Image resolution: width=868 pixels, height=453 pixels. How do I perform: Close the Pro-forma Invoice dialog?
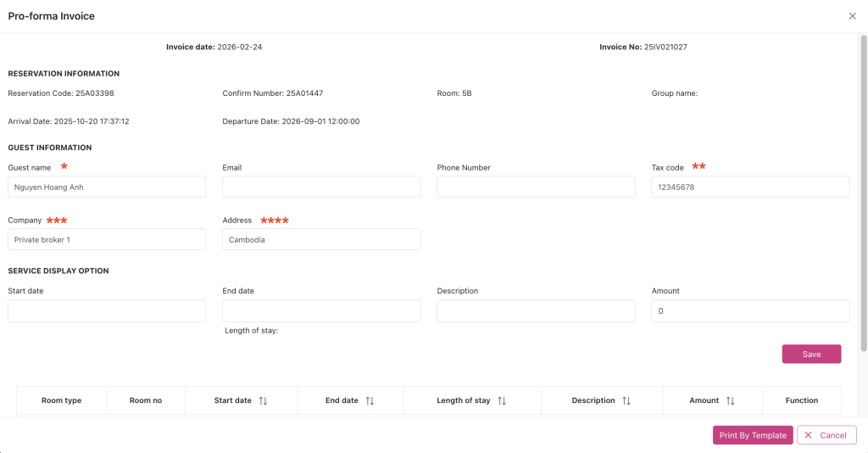pos(852,16)
